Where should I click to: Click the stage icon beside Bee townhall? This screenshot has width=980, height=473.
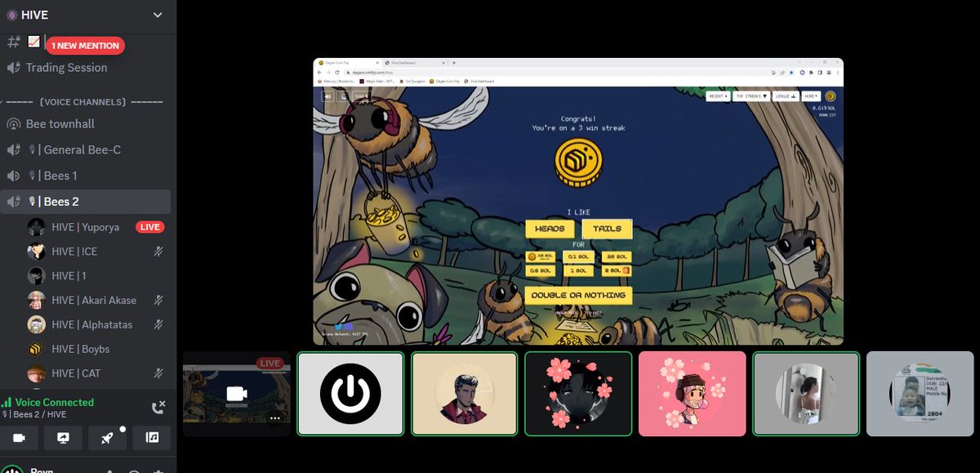(x=13, y=124)
